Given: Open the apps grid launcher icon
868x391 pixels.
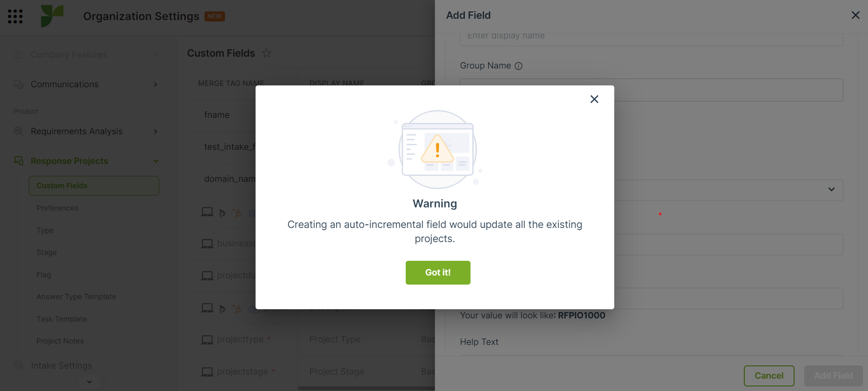Looking at the screenshot, I should click(x=15, y=16).
